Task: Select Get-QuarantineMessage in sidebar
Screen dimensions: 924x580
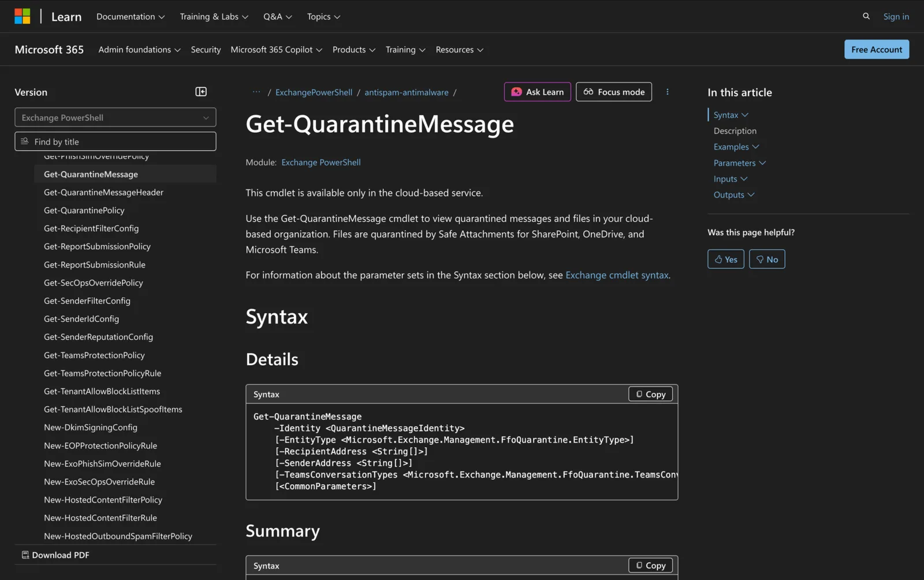Action: (125, 174)
